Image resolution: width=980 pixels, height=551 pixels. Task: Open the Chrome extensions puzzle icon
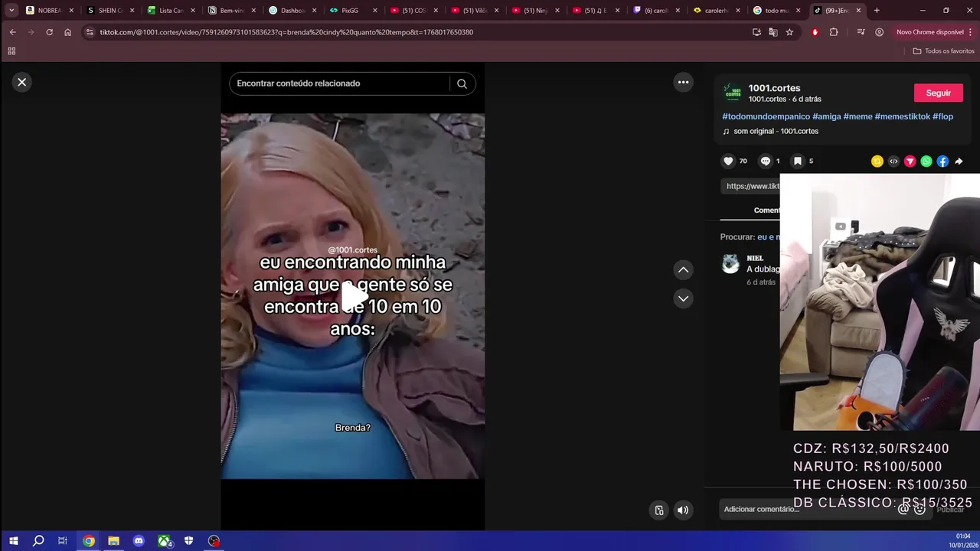click(834, 32)
